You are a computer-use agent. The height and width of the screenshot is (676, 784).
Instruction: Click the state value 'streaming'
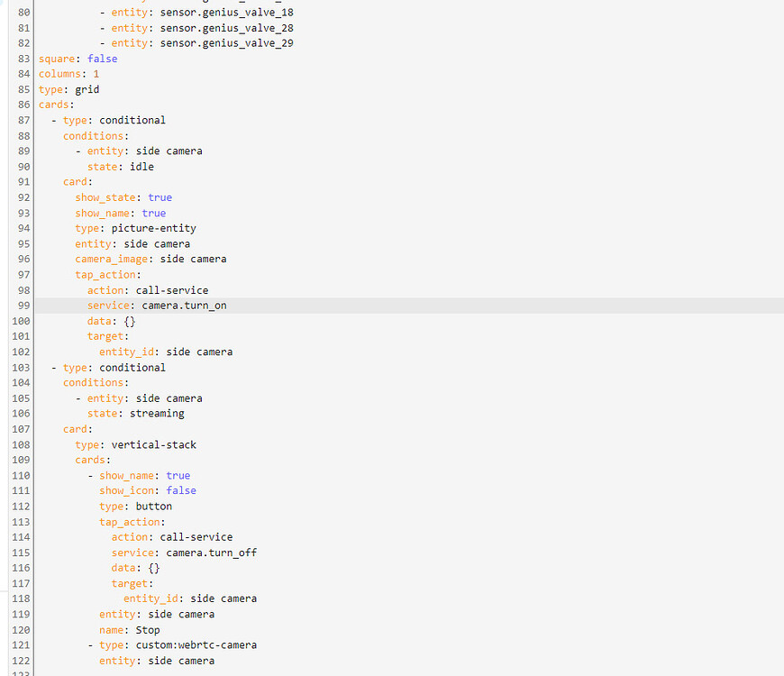tap(157, 414)
